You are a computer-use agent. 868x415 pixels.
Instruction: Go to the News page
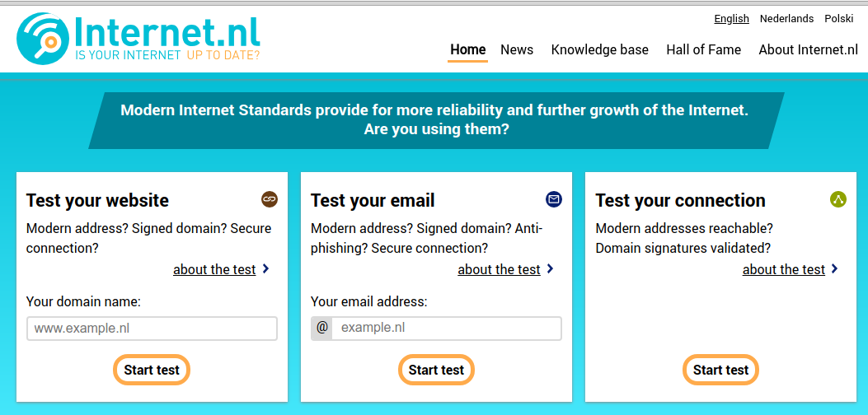click(517, 49)
